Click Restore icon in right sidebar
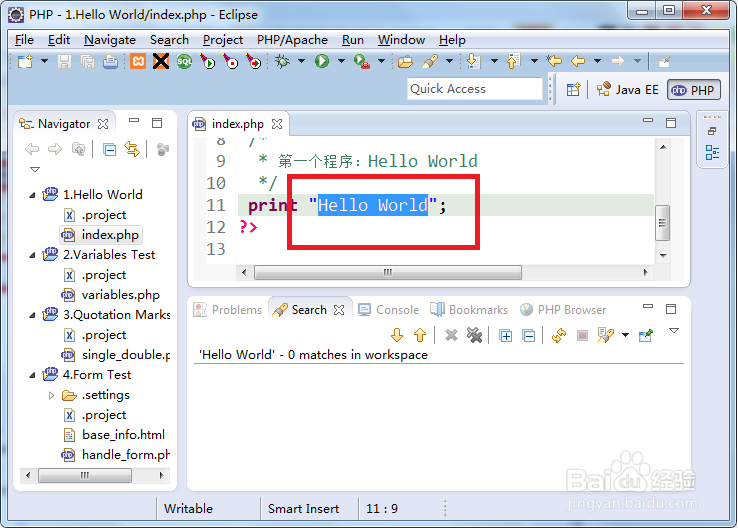The height and width of the screenshot is (530, 738). coord(712,131)
